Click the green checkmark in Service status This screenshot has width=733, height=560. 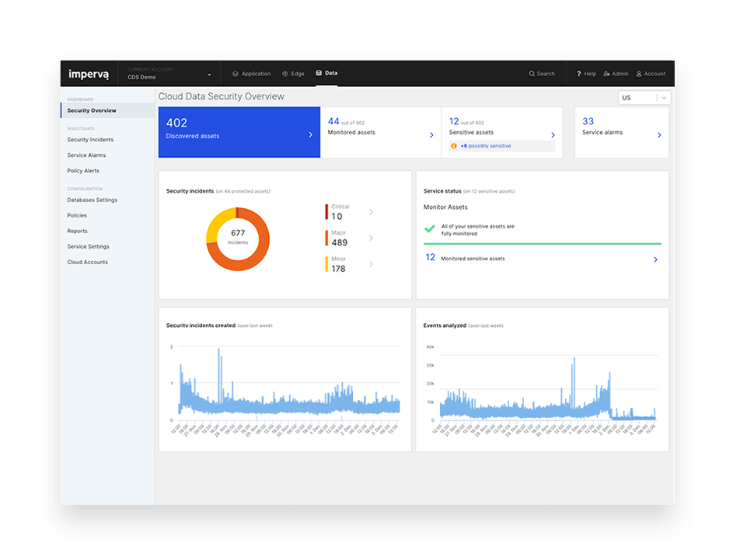click(x=430, y=229)
